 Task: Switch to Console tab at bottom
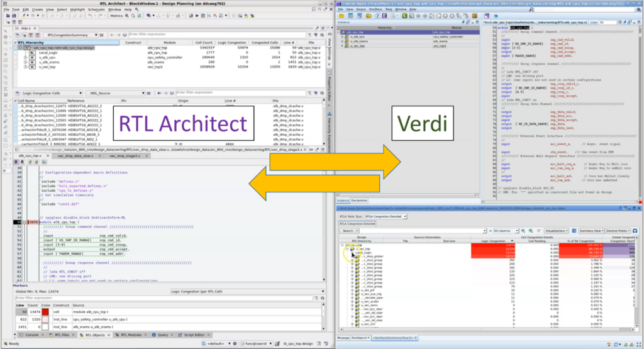[x=32, y=335]
